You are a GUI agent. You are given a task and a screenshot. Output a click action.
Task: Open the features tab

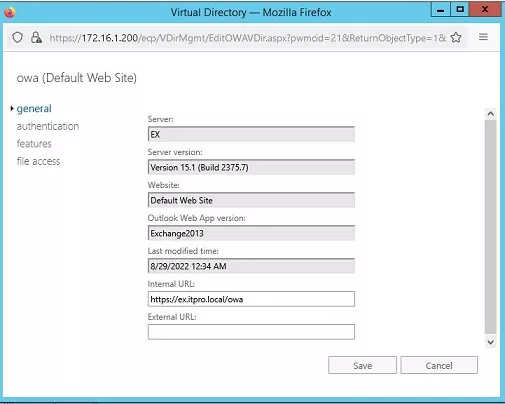coord(34,144)
